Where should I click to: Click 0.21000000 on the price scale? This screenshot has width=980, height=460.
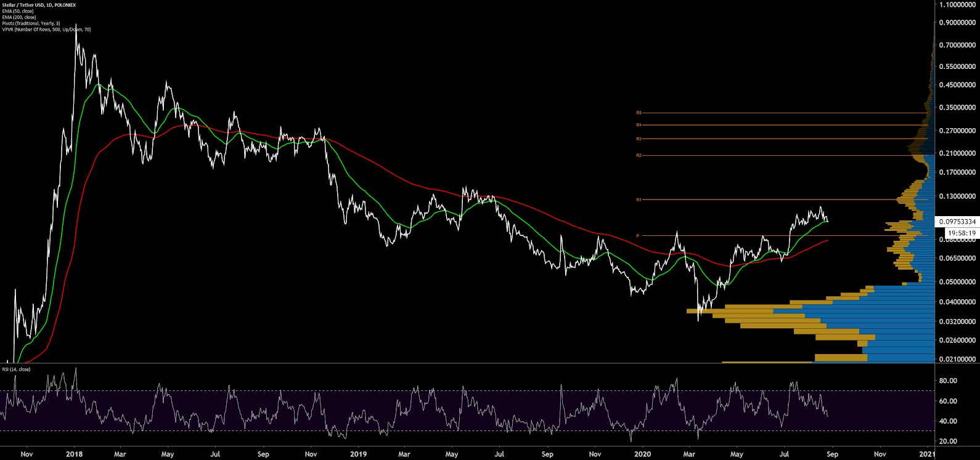pos(957,153)
